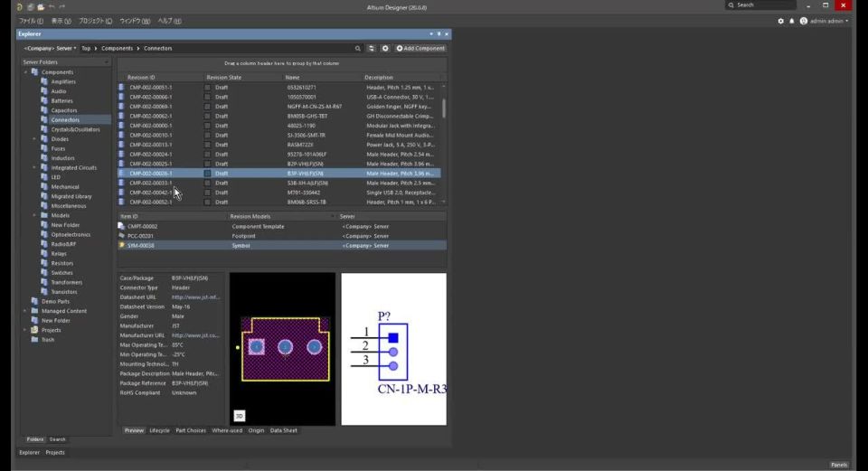868x471 pixels.
Task: Click refresh icon beside the Explorer search
Action: [x=372, y=48]
